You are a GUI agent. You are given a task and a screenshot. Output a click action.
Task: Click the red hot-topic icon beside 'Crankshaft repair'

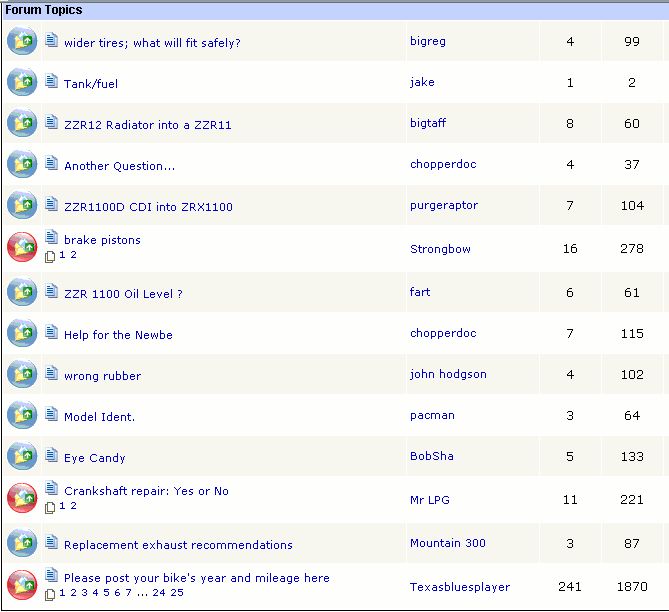click(22, 498)
